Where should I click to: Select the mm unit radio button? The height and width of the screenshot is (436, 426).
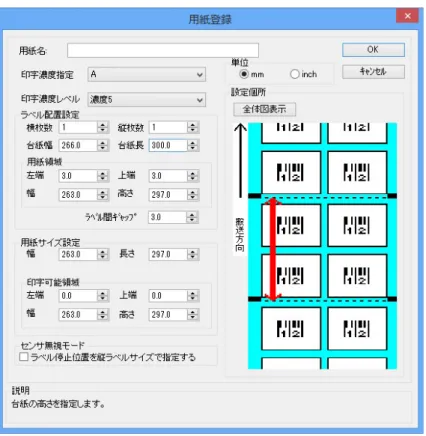(x=244, y=74)
